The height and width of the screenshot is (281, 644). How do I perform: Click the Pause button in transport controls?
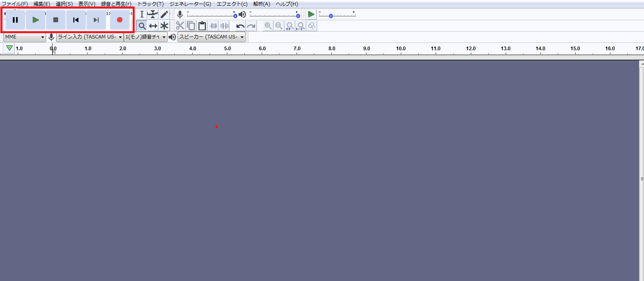(x=15, y=20)
